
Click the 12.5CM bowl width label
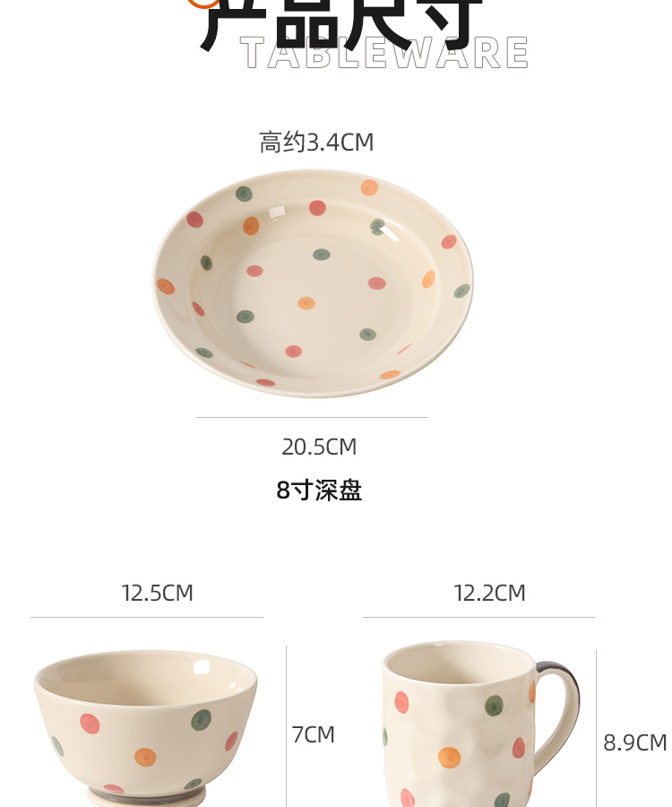click(x=157, y=593)
